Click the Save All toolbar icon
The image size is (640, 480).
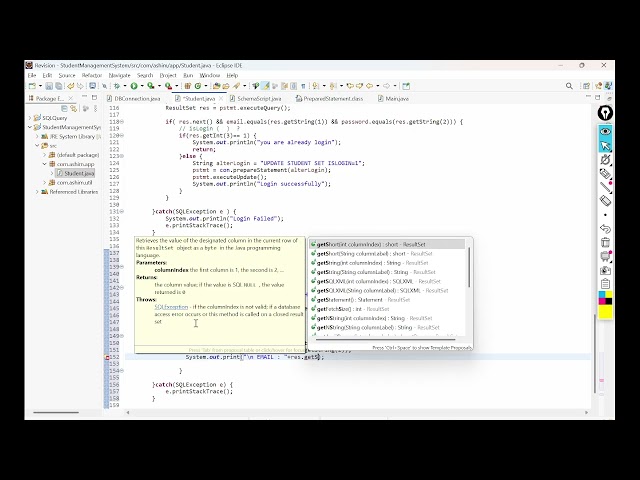tap(59, 86)
